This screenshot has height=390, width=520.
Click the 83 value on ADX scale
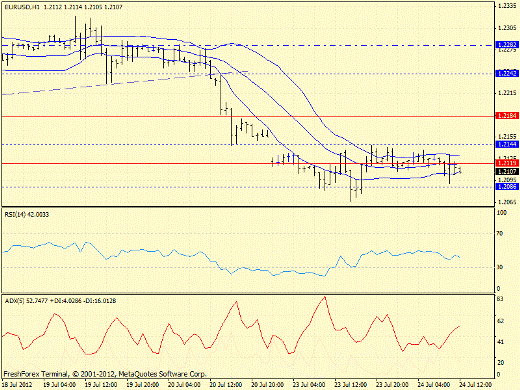pos(500,299)
